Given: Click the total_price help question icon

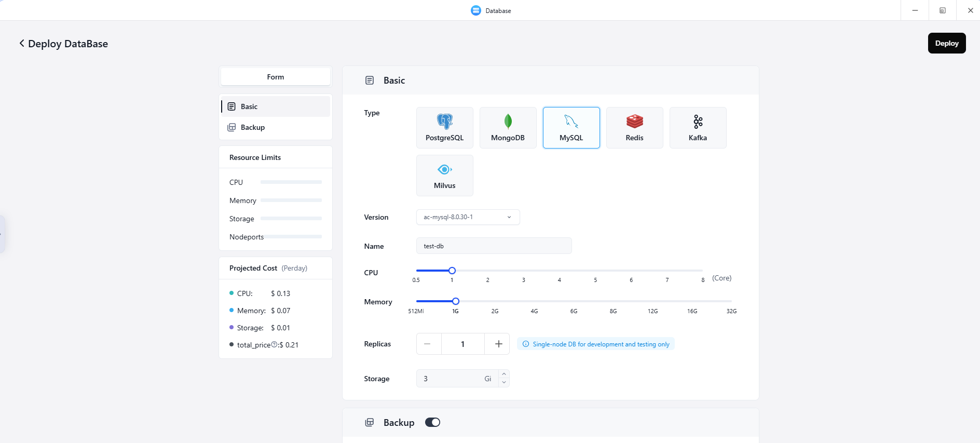Looking at the screenshot, I should pos(274,344).
